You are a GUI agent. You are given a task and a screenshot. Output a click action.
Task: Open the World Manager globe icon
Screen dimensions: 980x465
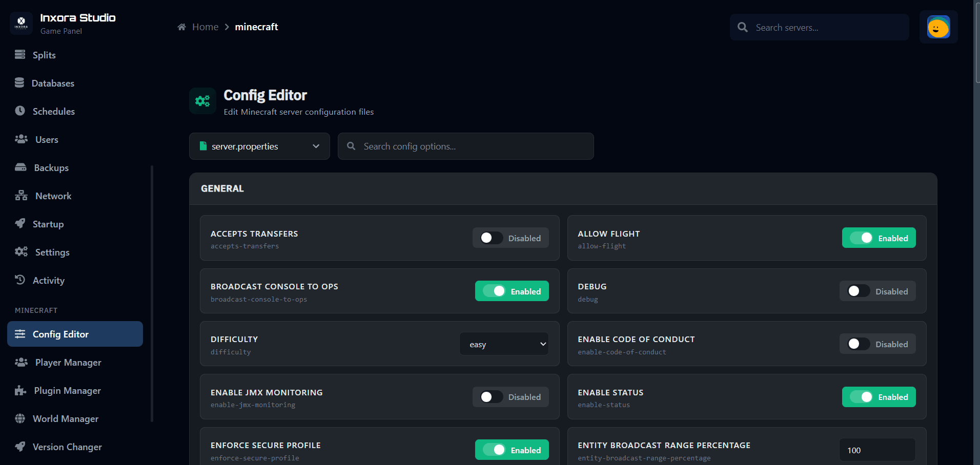click(x=21, y=418)
